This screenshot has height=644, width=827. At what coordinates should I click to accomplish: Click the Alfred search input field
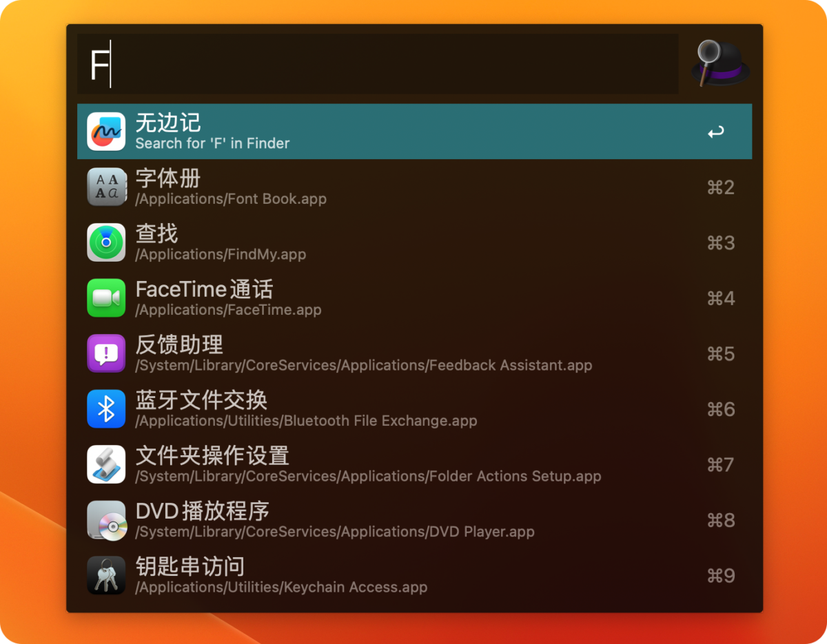(x=378, y=64)
